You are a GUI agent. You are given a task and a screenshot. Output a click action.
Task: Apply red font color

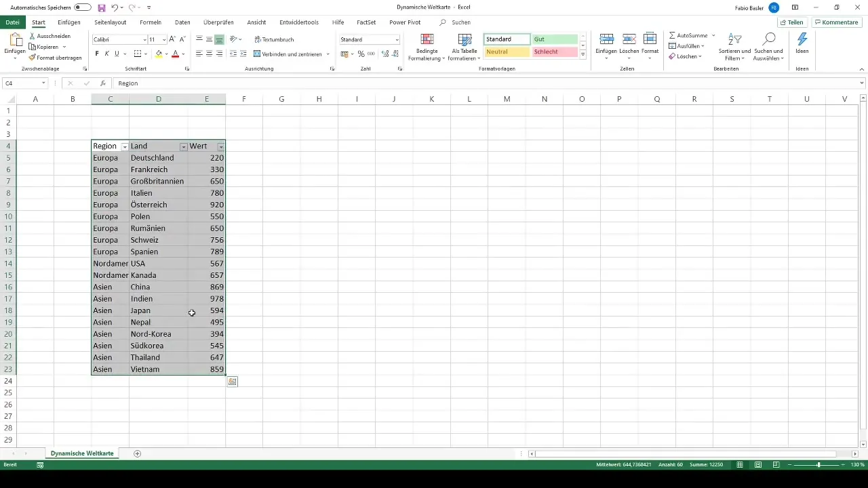pos(175,54)
